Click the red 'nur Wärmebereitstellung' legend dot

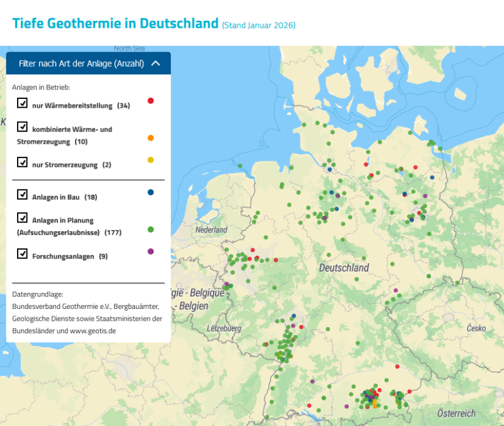pos(151,100)
